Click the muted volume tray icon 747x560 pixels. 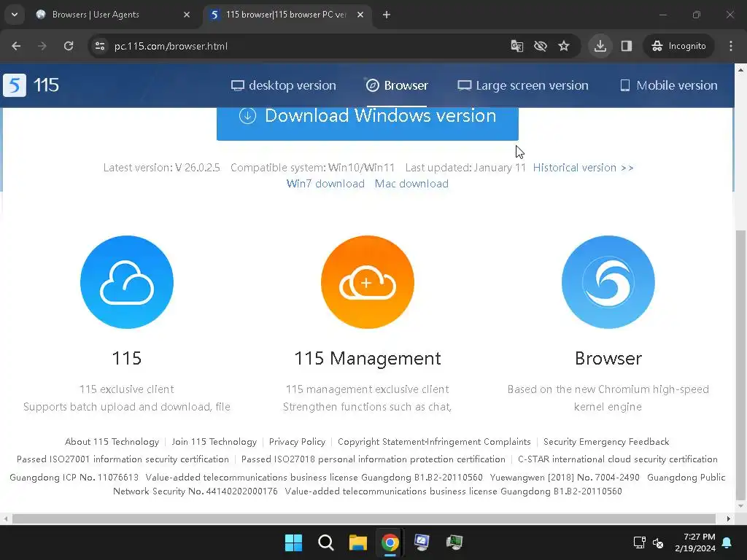(658, 542)
